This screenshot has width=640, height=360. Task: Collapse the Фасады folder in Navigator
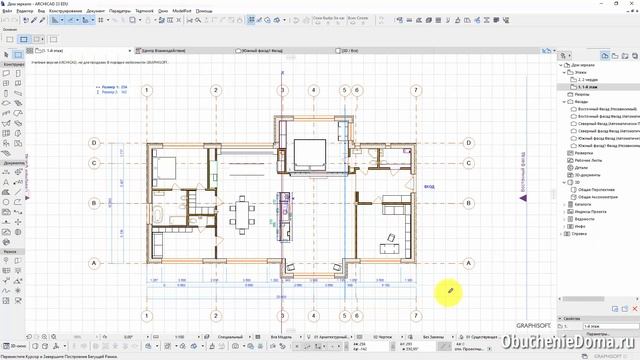565,102
